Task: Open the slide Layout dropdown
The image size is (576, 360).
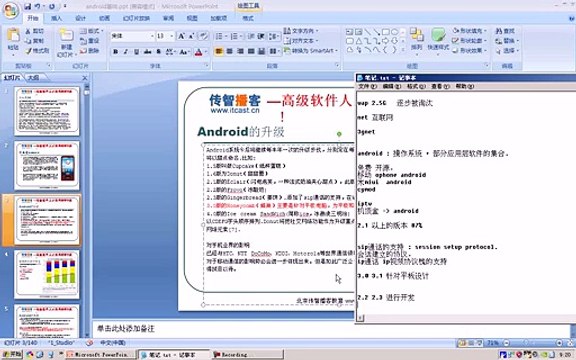Action: 91,31
